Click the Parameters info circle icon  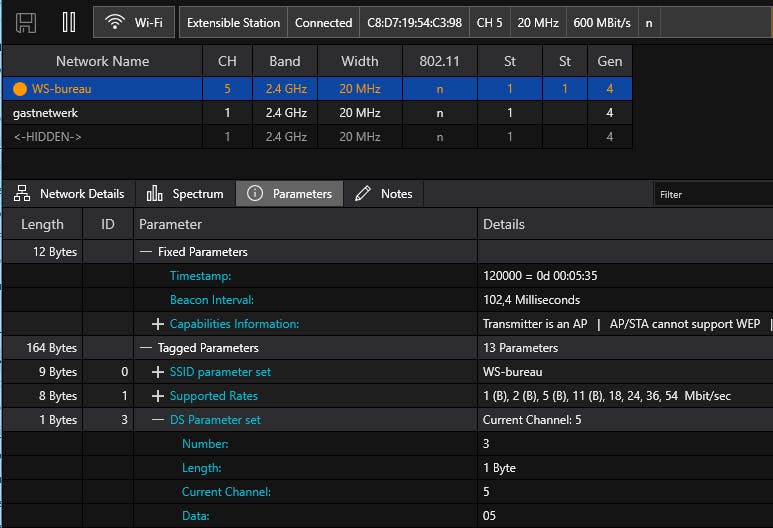click(254, 193)
